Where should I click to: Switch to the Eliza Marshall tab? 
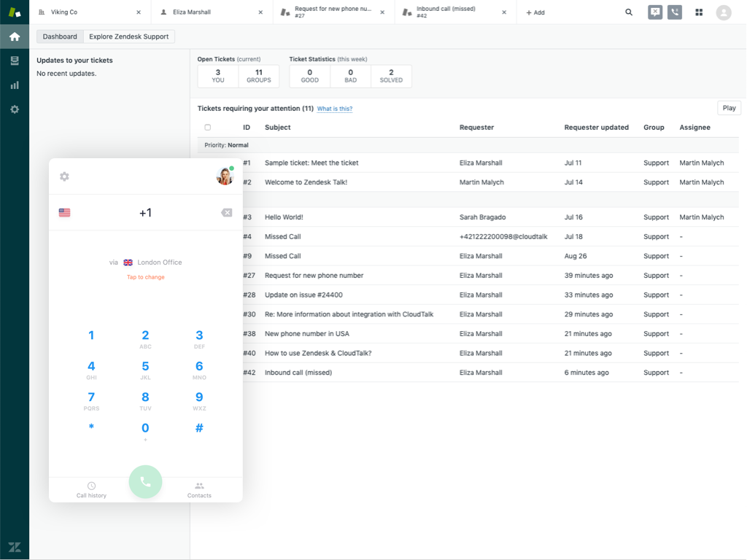192,12
